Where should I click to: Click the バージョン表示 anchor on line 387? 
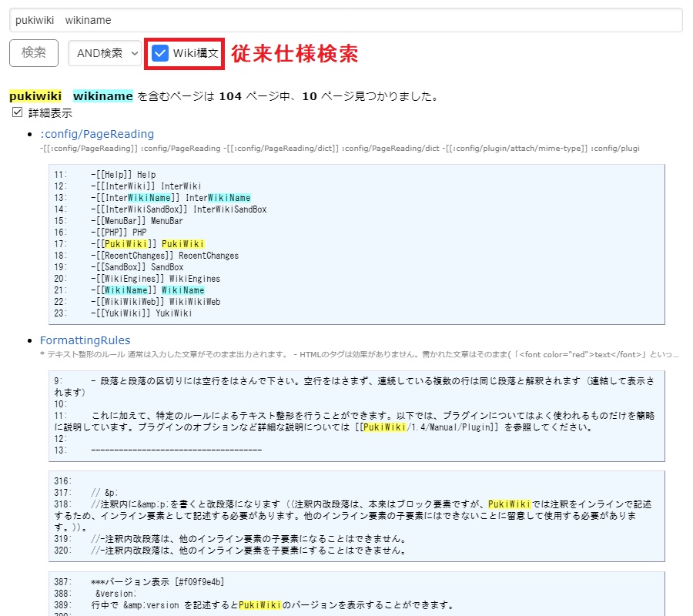[x=123, y=581]
